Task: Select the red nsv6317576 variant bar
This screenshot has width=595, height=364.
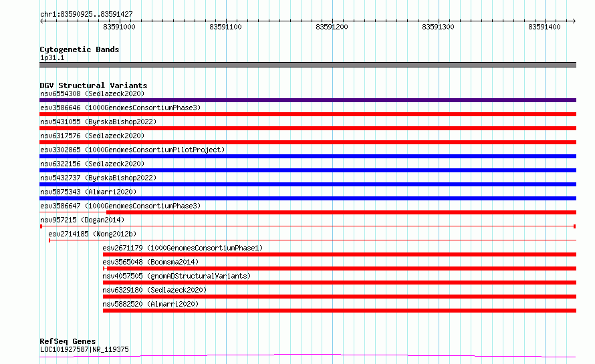Action: (x=308, y=142)
